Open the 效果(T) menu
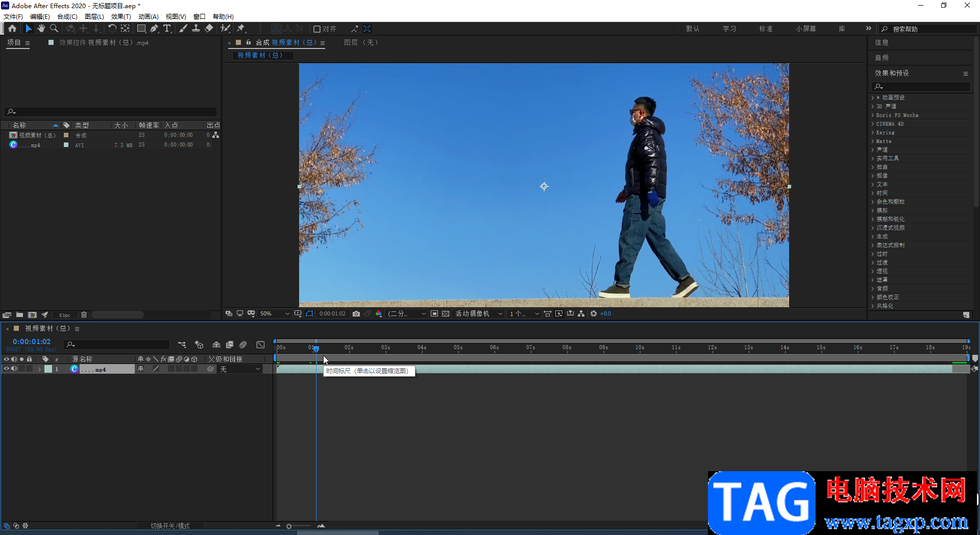 (121, 17)
